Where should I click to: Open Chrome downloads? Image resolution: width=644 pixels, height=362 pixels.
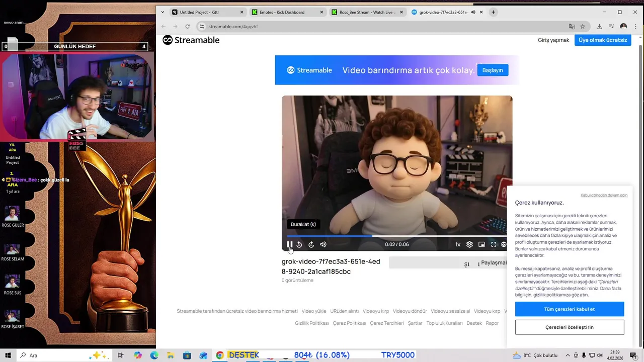coord(599,26)
